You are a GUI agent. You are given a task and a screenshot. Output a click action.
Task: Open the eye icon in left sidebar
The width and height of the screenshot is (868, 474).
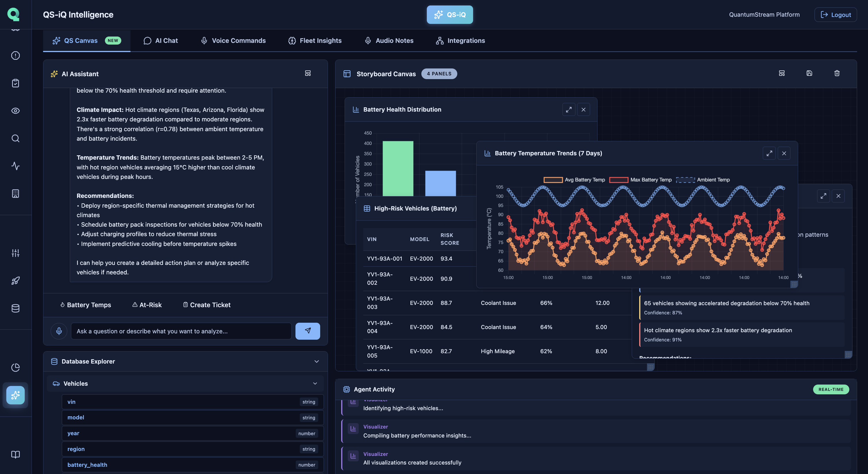click(16, 111)
